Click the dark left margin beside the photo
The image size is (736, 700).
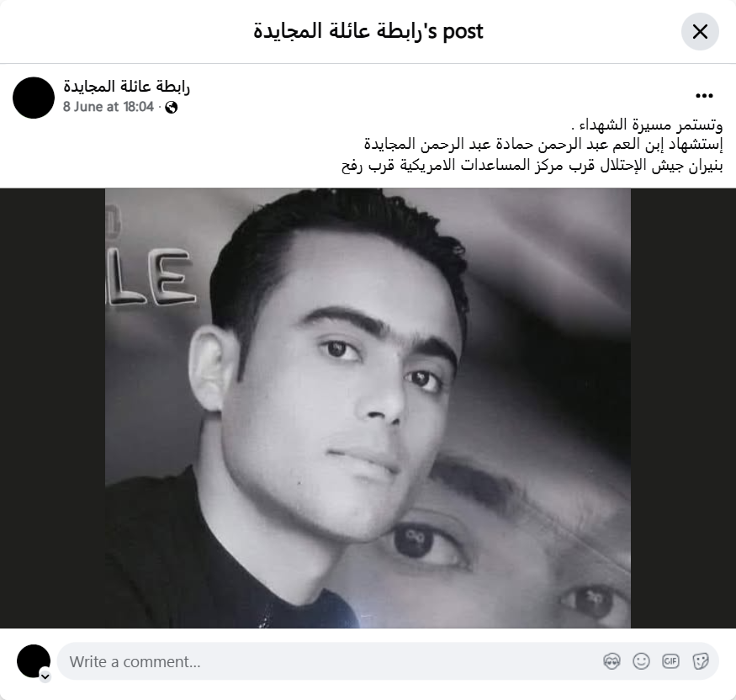[x=52, y=408]
